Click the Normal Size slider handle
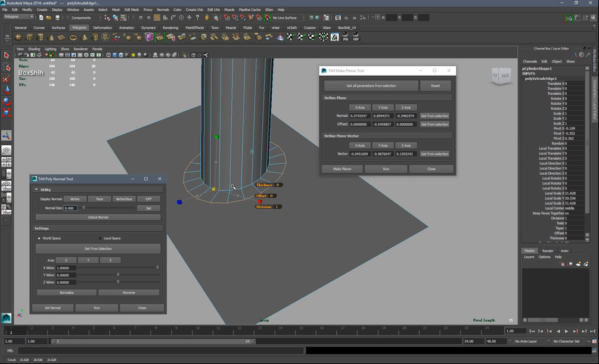The width and height of the screenshot is (599, 364). (x=83, y=208)
